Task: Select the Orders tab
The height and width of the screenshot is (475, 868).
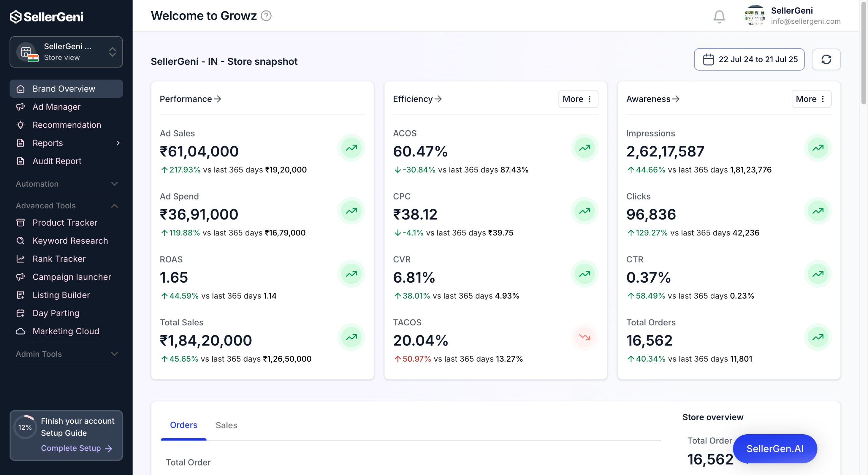Action: [183, 425]
